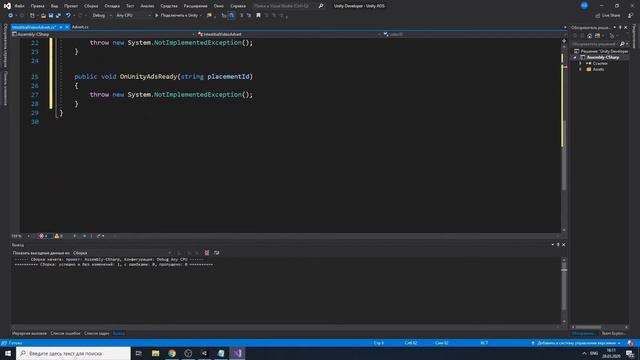Click the bookmark toolbar icon
The width and height of the screenshot is (640, 360).
pyautogui.click(x=258, y=16)
